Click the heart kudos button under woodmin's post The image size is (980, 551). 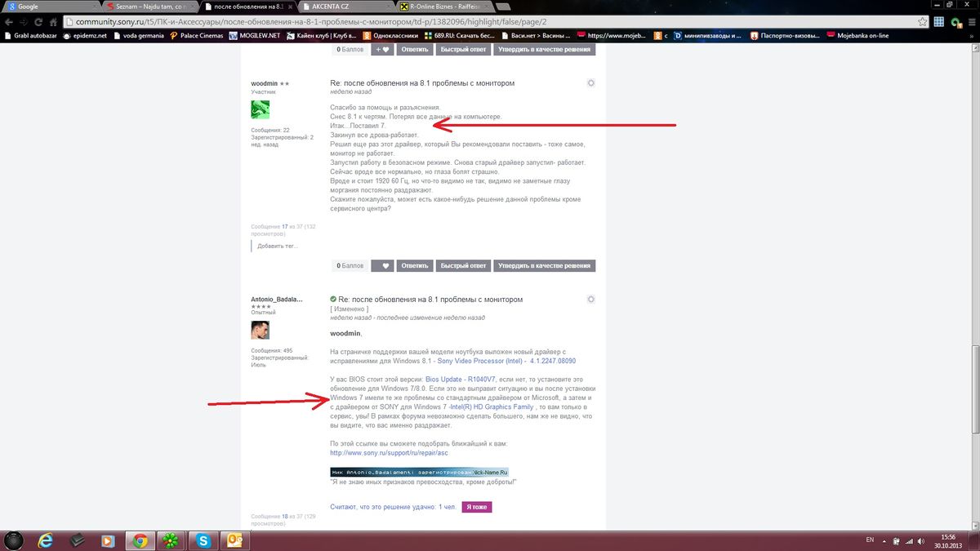point(382,265)
